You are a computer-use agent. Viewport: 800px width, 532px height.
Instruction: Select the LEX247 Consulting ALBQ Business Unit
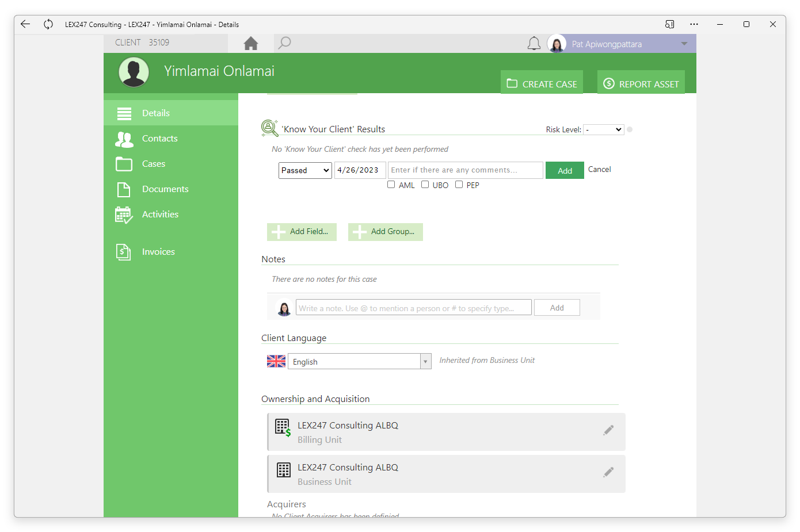446,474
